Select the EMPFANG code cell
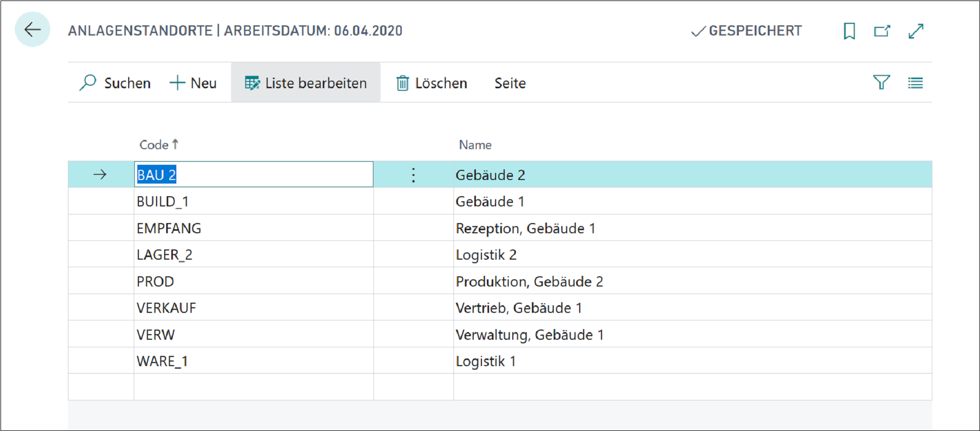Image resolution: width=980 pixels, height=431 pixels. (x=254, y=228)
